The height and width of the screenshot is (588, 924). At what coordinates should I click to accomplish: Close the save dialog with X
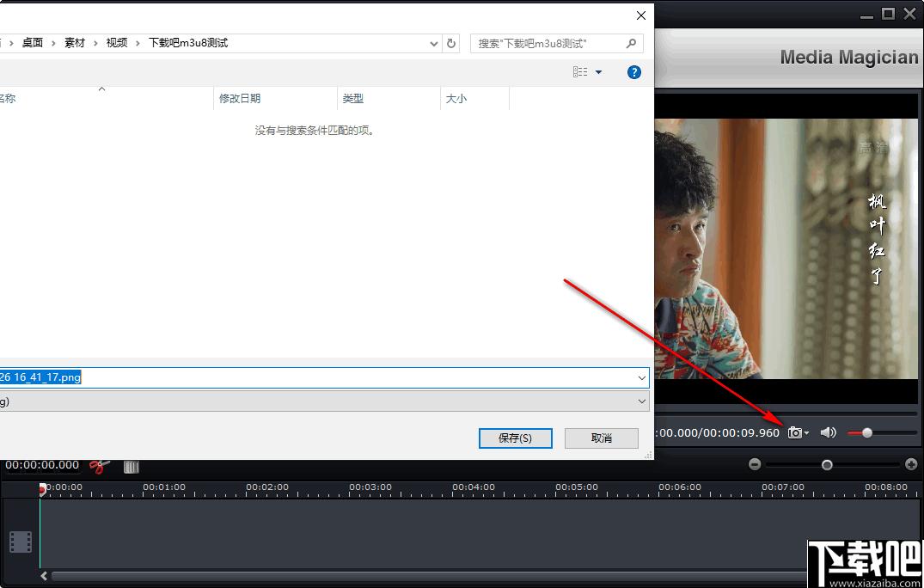click(x=641, y=15)
